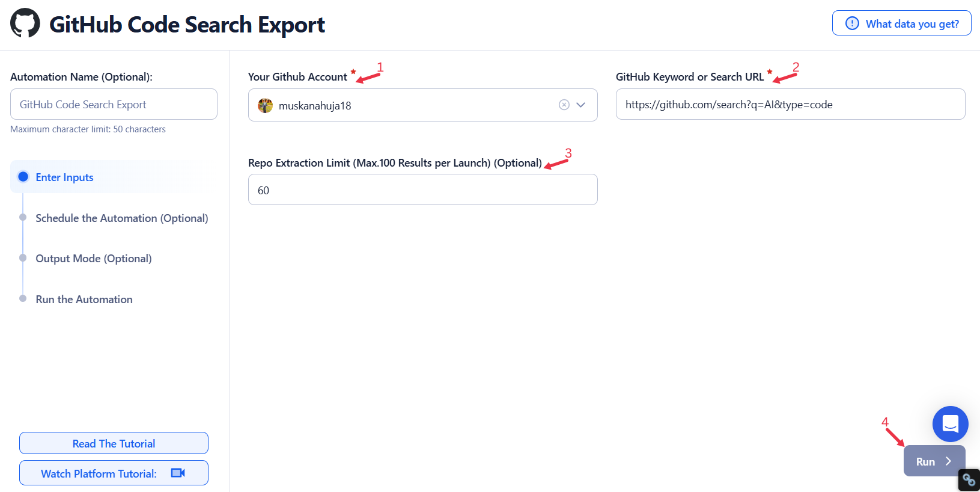
Task: Click the muskanahuja18 profile avatar
Action: pos(265,105)
